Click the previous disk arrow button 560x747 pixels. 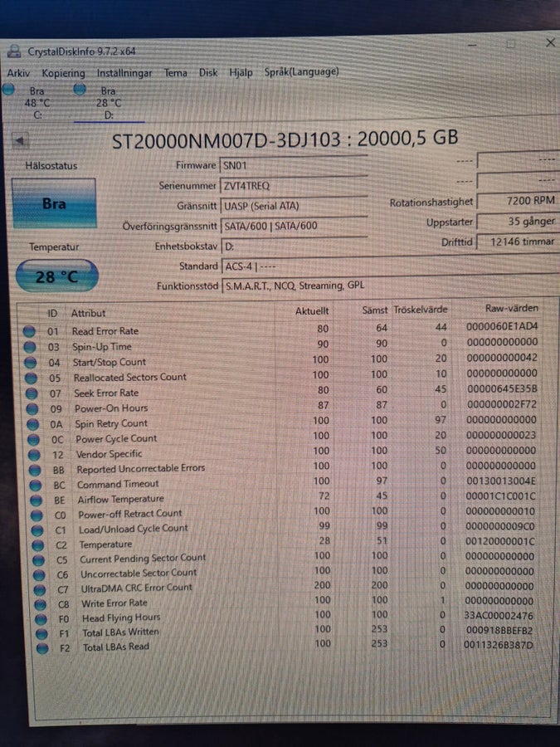point(20,140)
